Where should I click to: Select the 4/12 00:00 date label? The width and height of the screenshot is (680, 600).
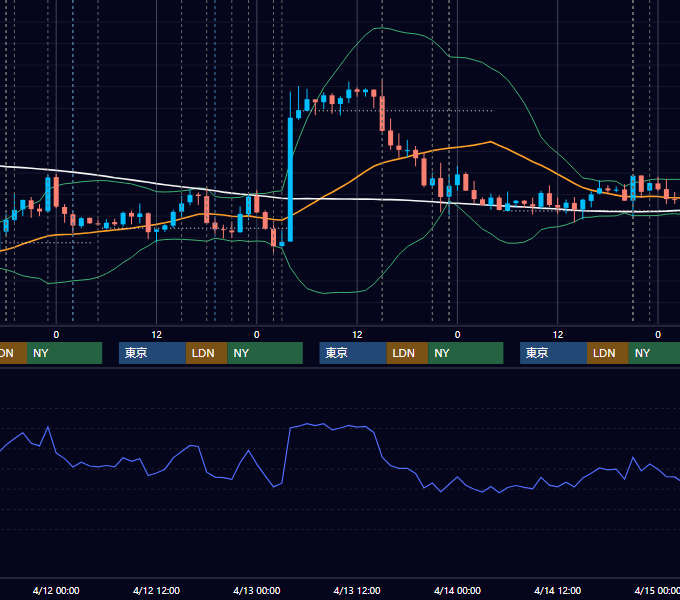click(x=56, y=590)
